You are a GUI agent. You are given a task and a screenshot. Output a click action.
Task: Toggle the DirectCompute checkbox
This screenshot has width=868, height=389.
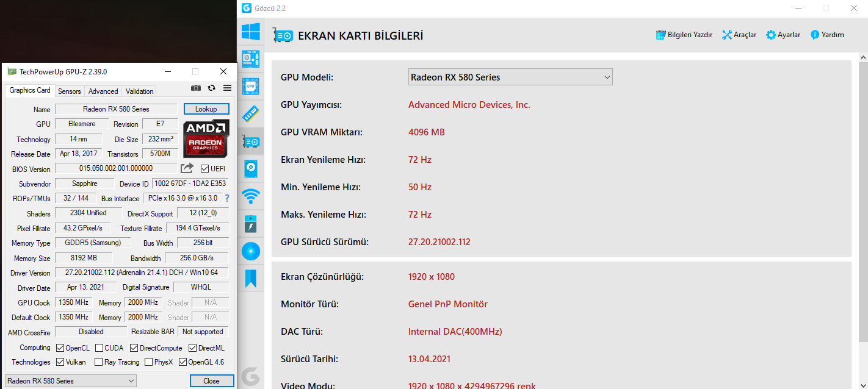(134, 348)
